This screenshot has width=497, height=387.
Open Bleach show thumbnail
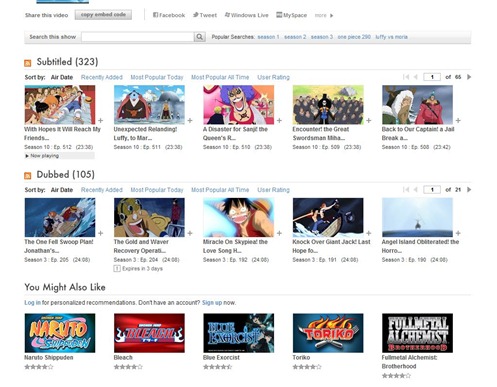pyautogui.click(x=149, y=333)
